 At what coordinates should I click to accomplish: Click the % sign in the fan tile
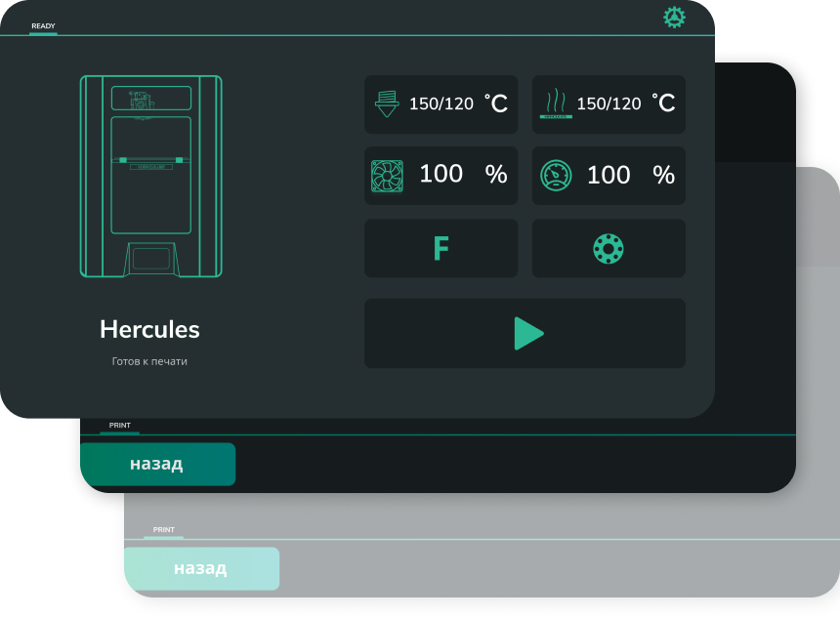[x=496, y=175]
